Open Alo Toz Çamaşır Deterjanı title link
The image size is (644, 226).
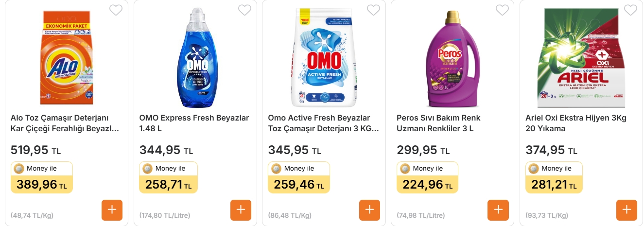(x=65, y=123)
